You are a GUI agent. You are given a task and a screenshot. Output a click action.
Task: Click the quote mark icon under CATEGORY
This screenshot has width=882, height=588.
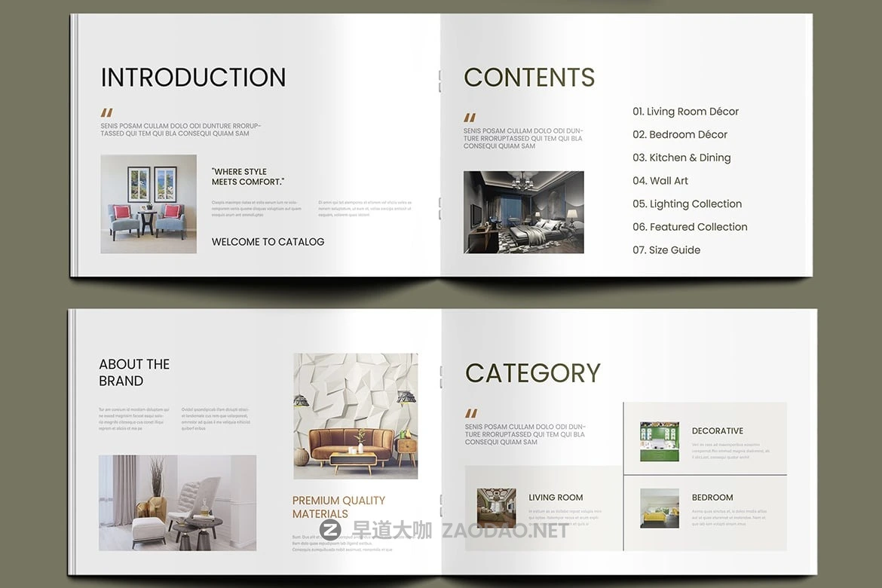(471, 413)
